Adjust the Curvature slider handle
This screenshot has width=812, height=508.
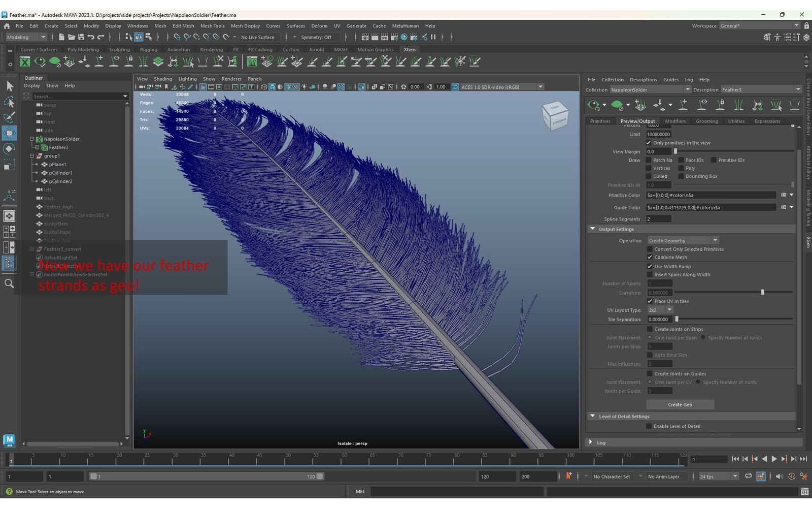[x=762, y=293]
